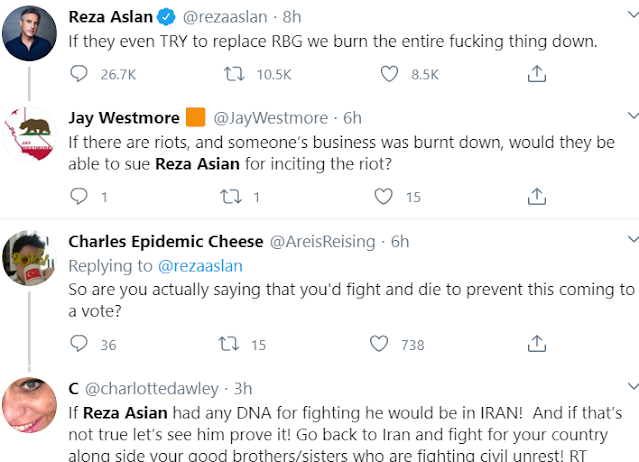Share Reza Aslan's tweet
The width and height of the screenshot is (639, 462).
(536, 73)
